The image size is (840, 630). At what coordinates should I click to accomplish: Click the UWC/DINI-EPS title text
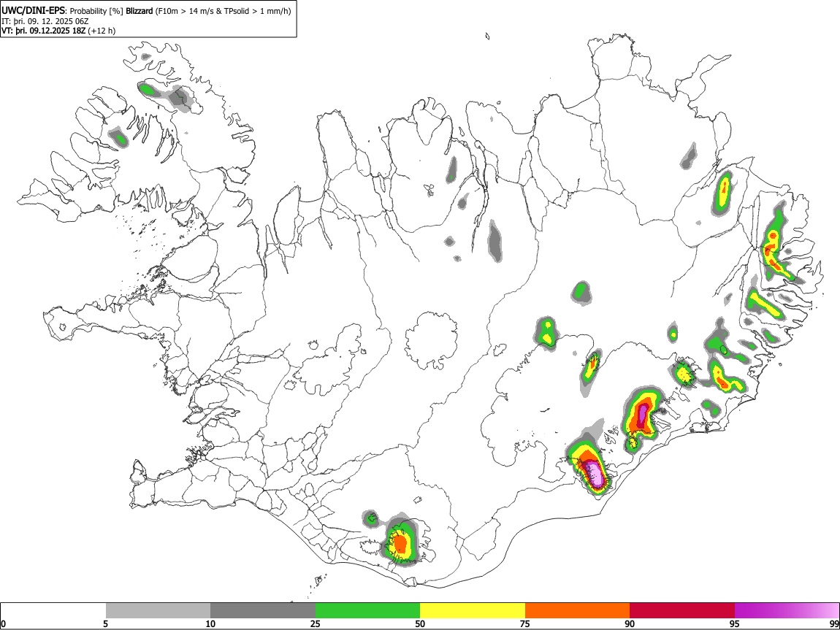(x=33, y=11)
